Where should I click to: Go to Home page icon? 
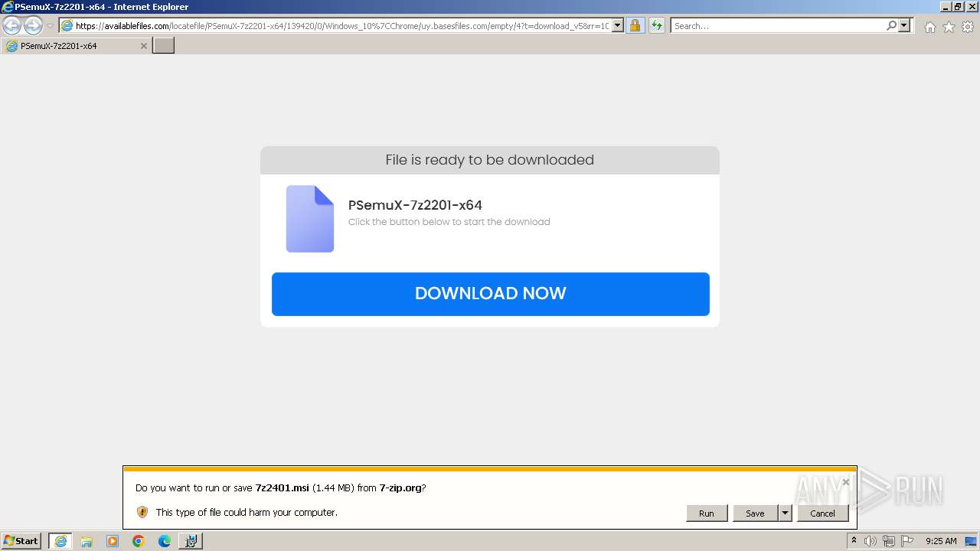click(929, 27)
